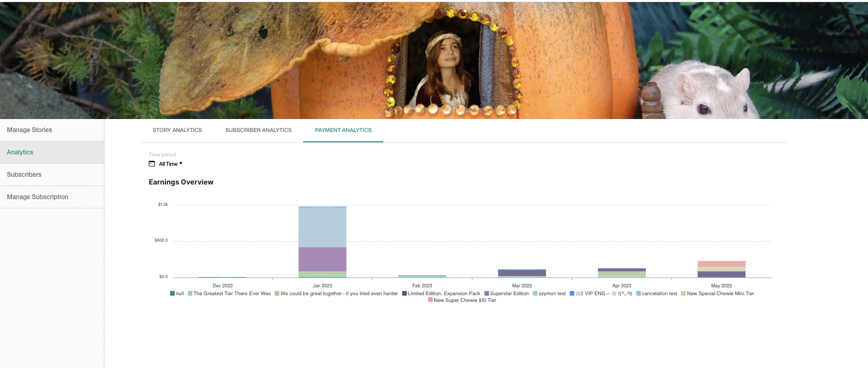
Task: Click the Mar 2023 bar
Action: pos(522,273)
